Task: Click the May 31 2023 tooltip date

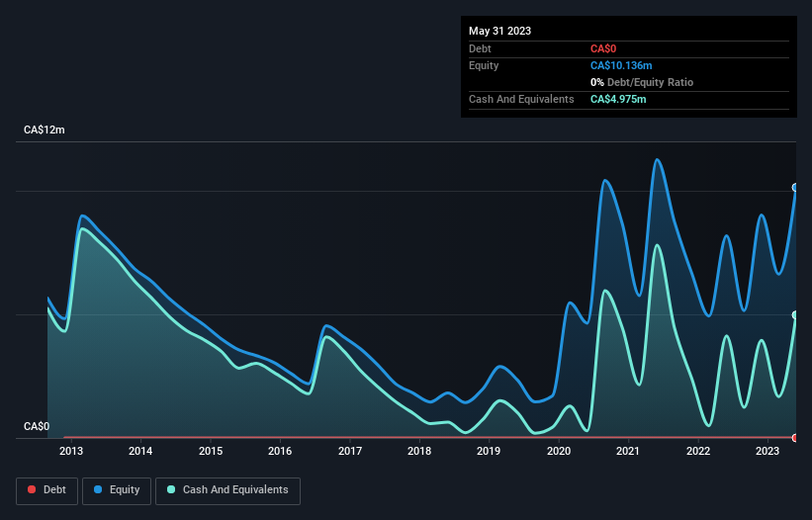Action: point(499,31)
